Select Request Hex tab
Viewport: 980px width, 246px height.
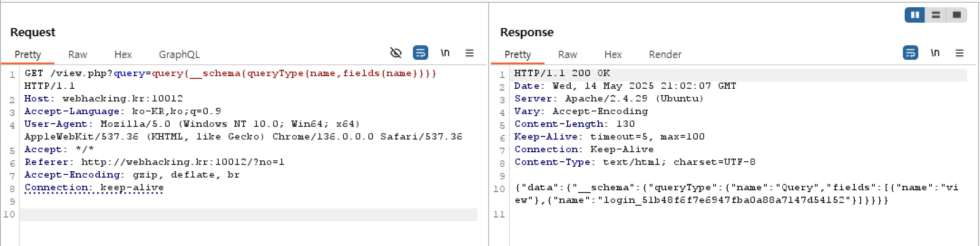click(x=123, y=54)
